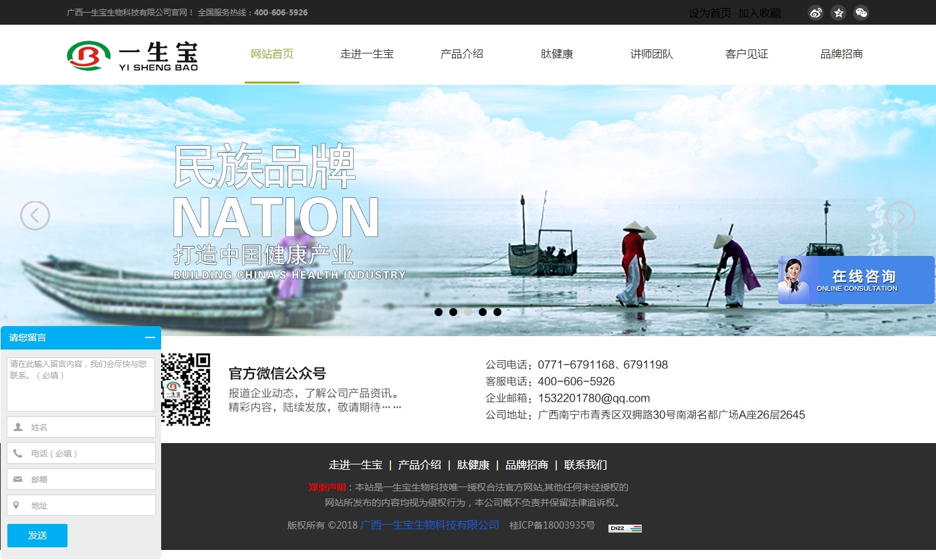Advance to next banner slide arrow
This screenshot has width=936, height=560.
(900, 216)
